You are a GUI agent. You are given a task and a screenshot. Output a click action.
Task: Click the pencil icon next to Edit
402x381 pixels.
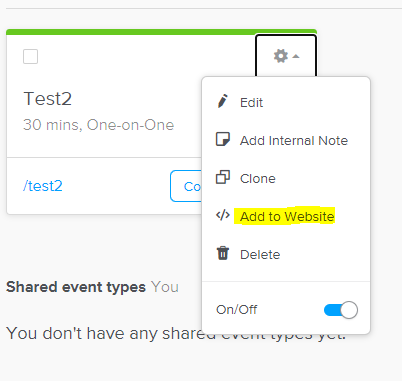(x=223, y=101)
